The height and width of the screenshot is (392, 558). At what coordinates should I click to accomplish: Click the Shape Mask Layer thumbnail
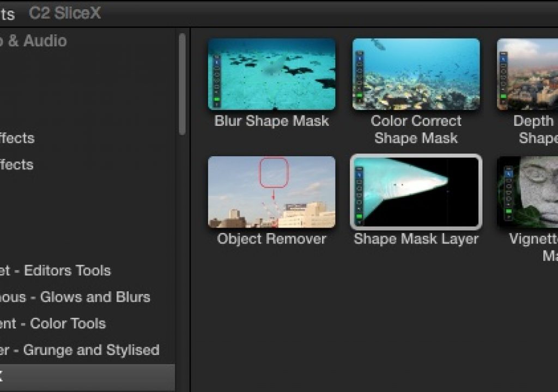click(x=416, y=192)
